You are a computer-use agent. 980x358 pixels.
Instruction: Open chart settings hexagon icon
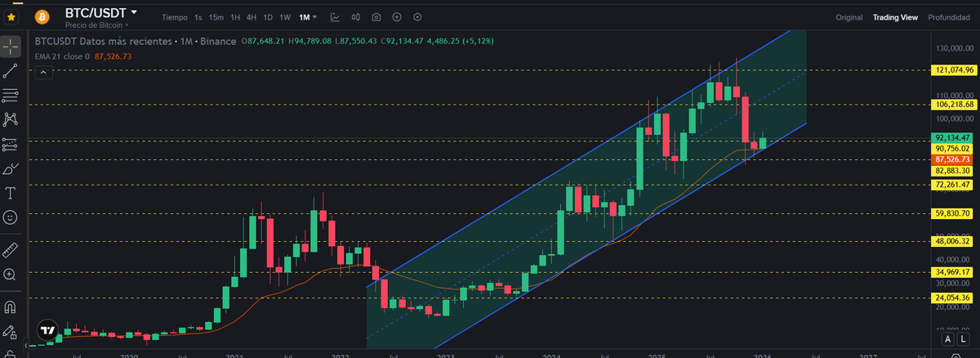417,17
